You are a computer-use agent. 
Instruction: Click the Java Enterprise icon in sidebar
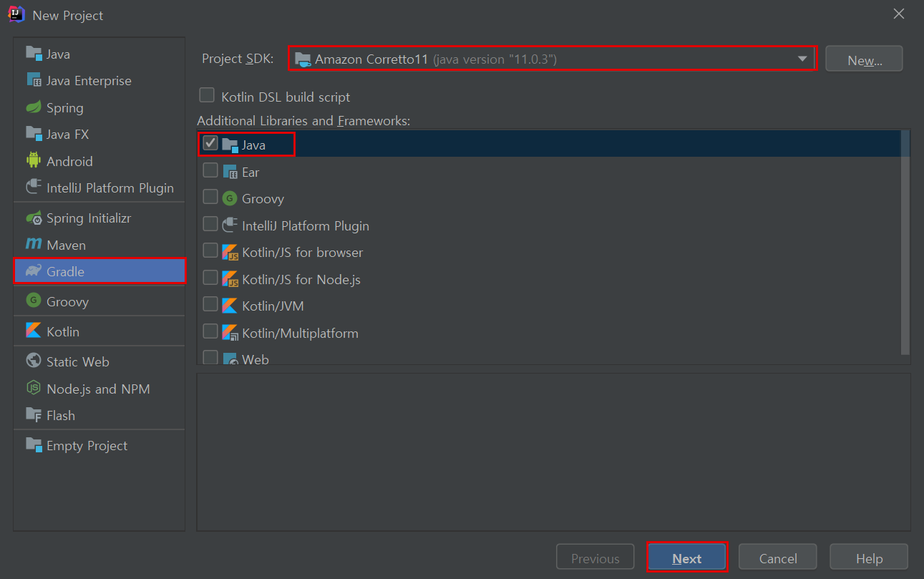(x=34, y=80)
